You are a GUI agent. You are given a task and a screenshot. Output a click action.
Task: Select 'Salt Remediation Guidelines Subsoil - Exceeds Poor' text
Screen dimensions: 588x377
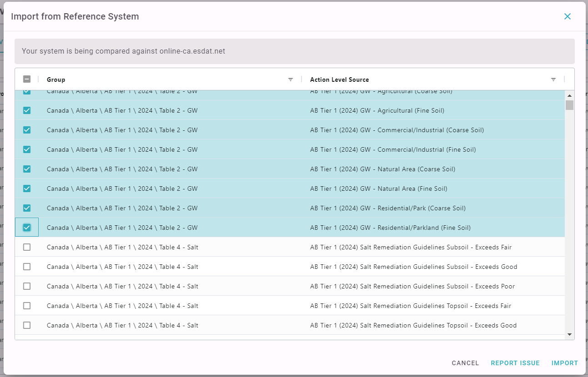click(437, 286)
